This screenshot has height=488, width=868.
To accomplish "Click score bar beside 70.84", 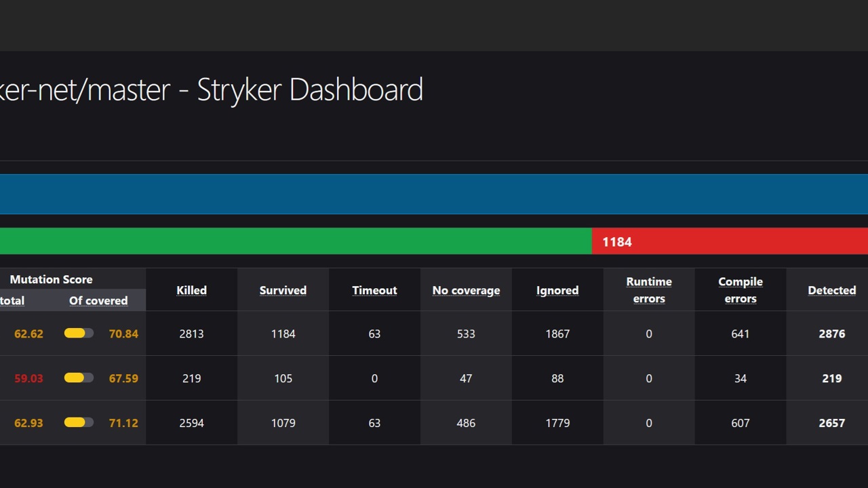I will [79, 333].
